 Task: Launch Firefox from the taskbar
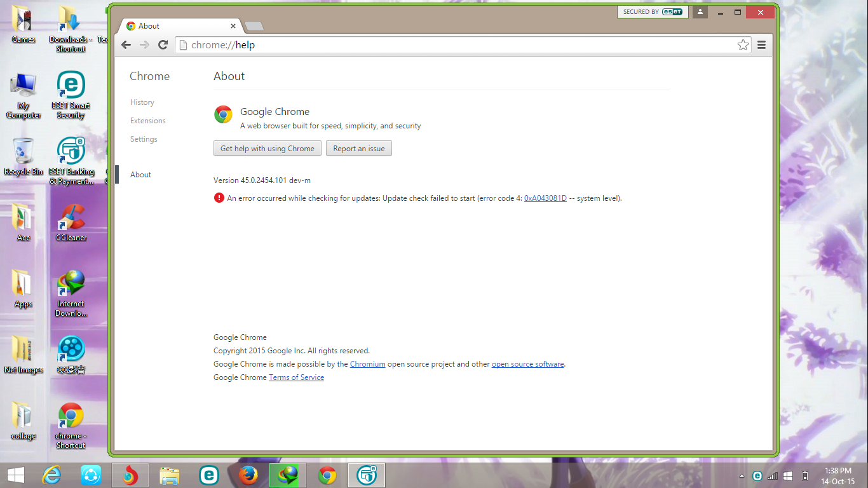(x=248, y=475)
